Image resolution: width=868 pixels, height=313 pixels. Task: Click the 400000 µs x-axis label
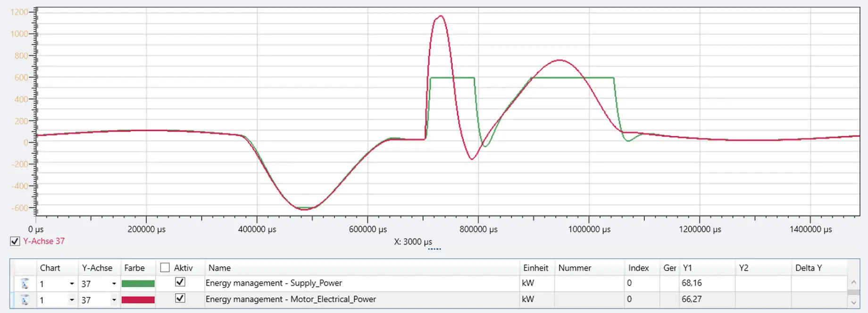point(257,229)
